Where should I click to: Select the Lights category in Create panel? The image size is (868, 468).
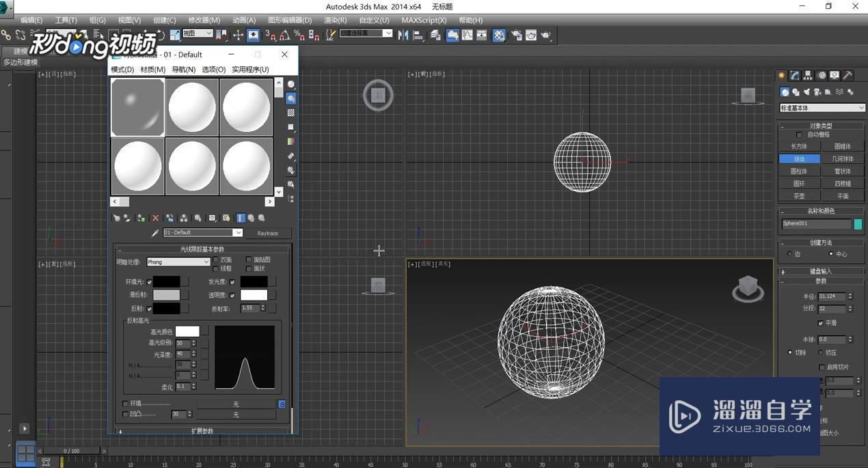tap(806, 92)
